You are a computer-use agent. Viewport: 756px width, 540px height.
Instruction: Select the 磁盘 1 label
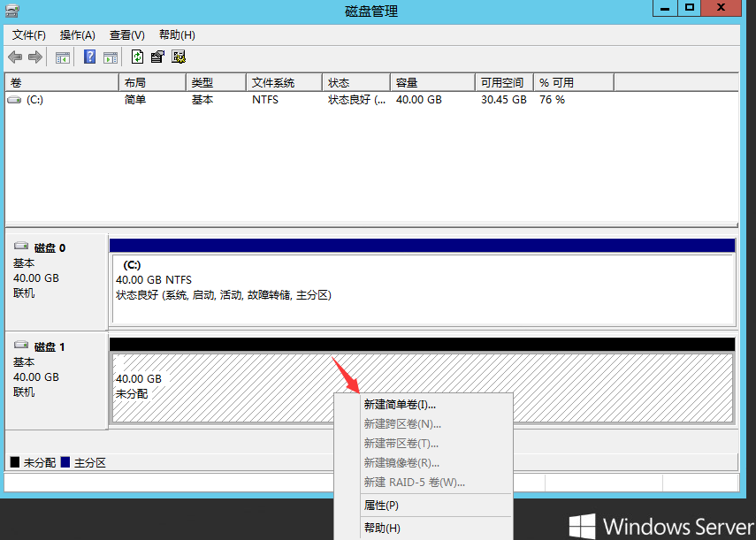point(50,346)
